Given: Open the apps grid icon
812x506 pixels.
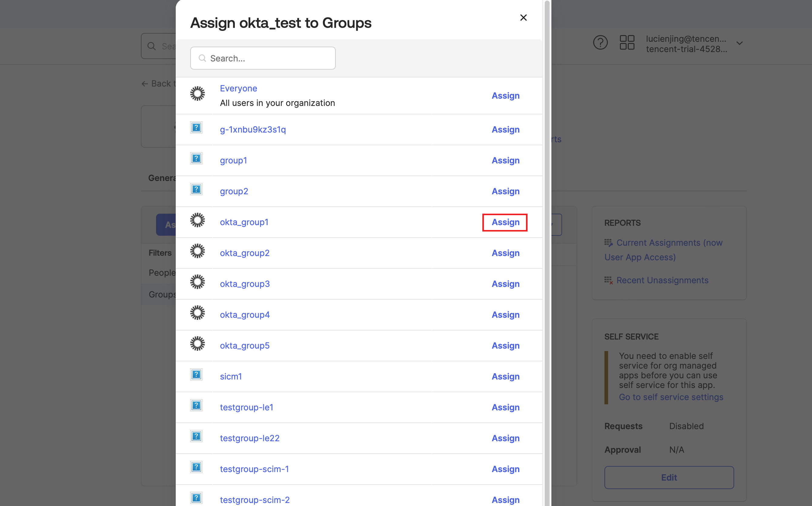Looking at the screenshot, I should point(627,43).
